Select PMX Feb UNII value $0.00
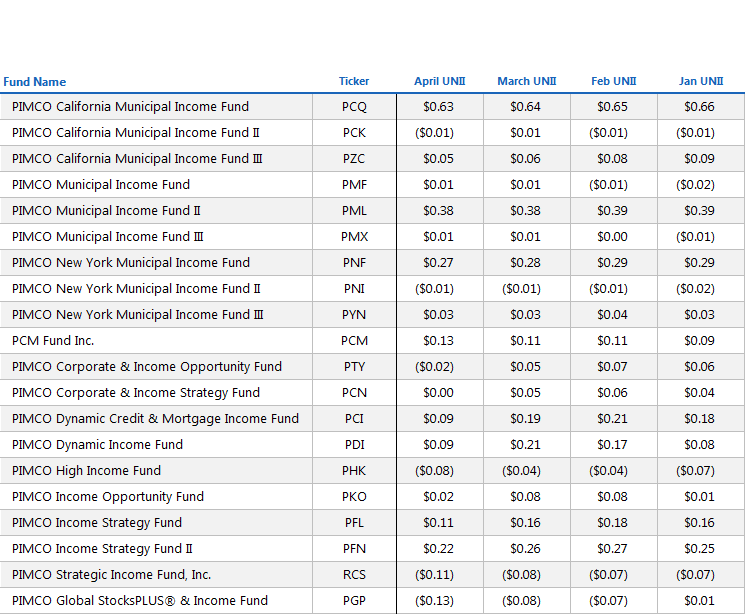 pos(614,236)
